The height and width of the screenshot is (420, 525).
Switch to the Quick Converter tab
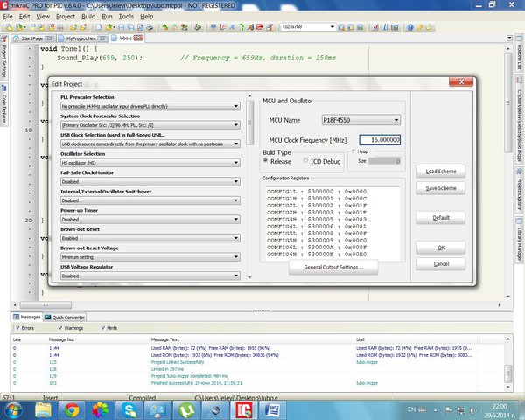click(65, 317)
